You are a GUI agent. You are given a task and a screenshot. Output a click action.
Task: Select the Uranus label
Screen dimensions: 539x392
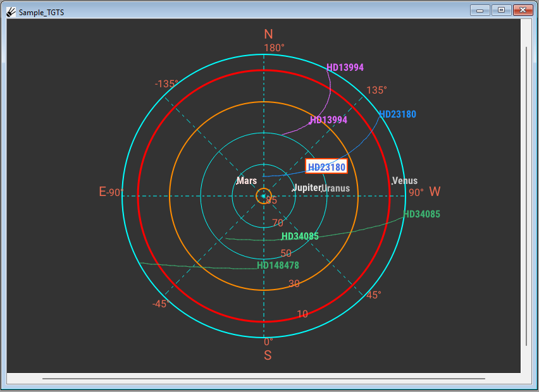335,188
